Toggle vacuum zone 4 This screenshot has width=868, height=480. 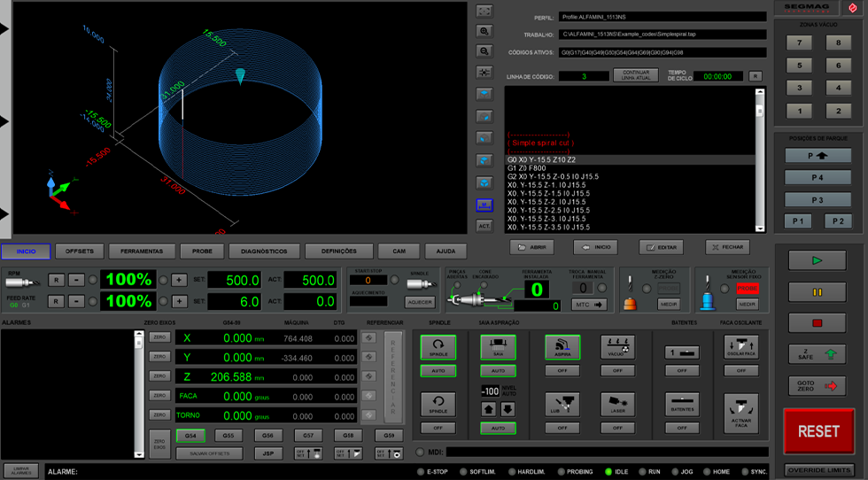[838, 88]
